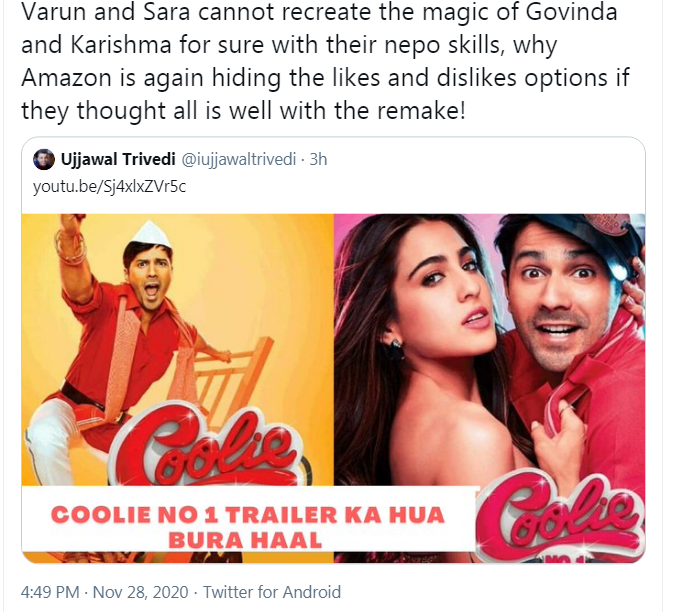
Task: Click the Ujjawal Trivedi display name
Action: [118, 159]
